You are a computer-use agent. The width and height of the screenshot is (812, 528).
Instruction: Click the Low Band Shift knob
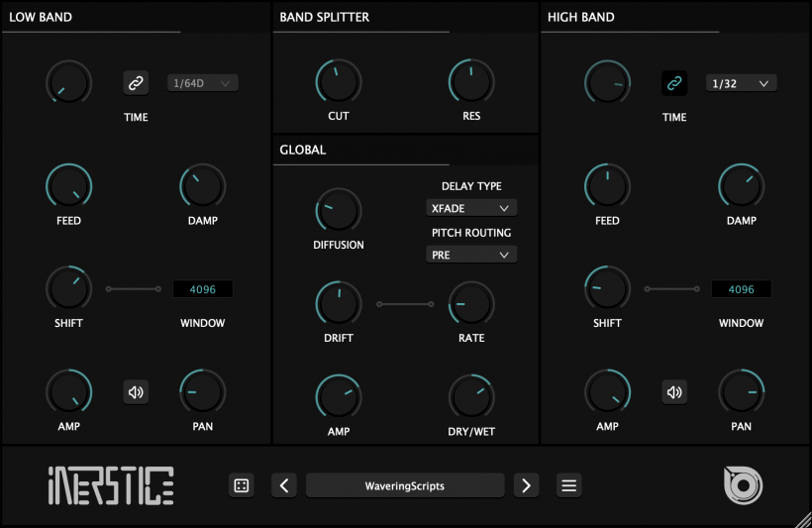(69, 288)
